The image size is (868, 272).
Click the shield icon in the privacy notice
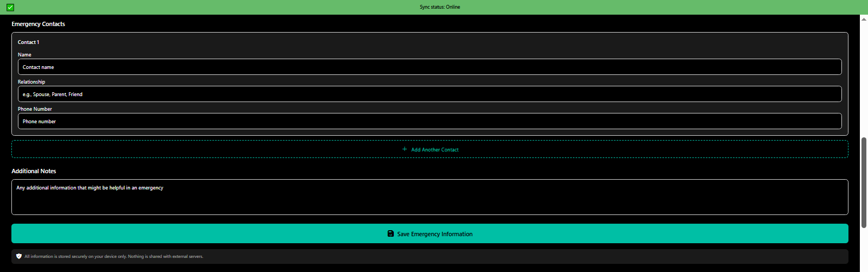coord(19,256)
